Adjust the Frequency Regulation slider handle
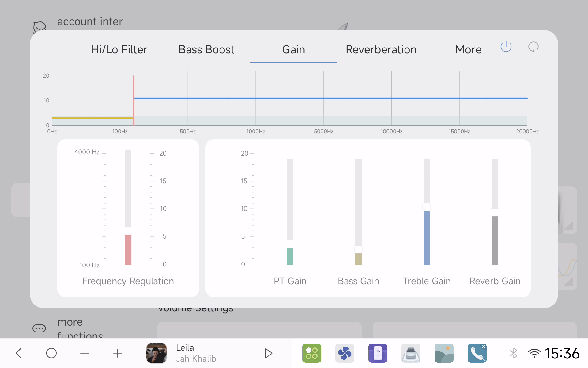 pyautogui.click(x=128, y=231)
